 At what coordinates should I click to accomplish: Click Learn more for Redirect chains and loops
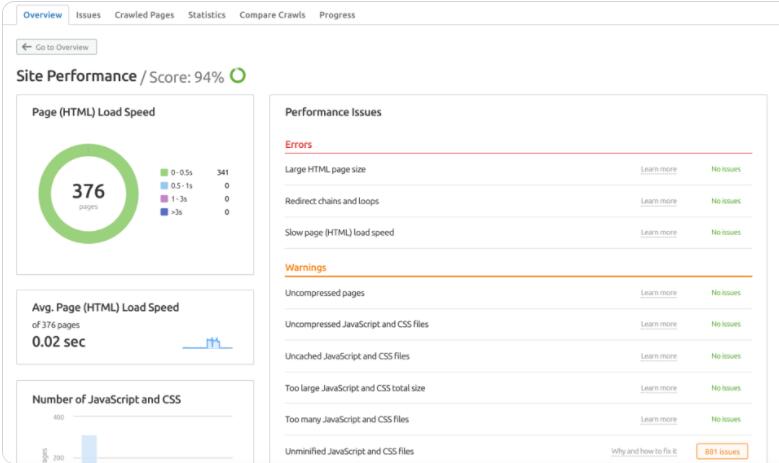658,201
